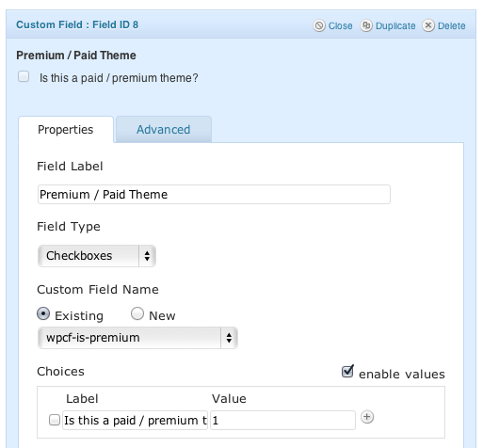Click the choice Label input field

[135, 420]
